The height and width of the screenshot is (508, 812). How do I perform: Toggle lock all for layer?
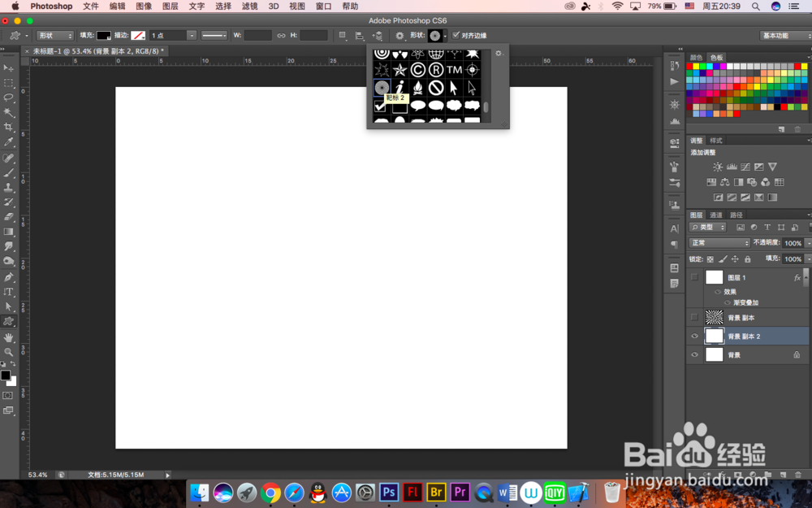(x=747, y=259)
